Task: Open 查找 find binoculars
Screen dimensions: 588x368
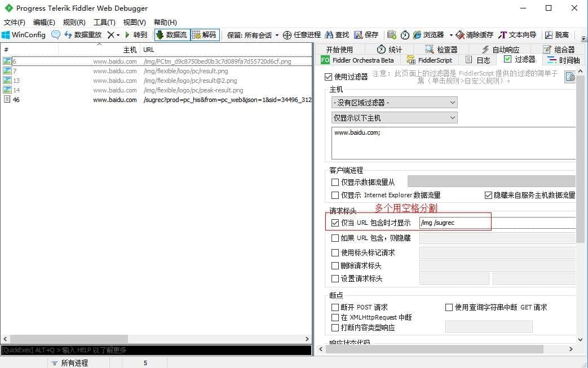Action: pyautogui.click(x=337, y=35)
